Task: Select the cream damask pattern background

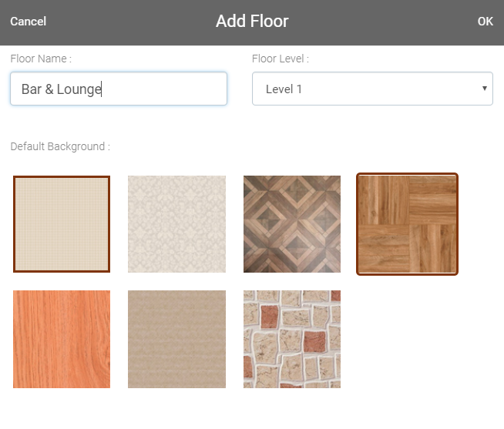Action: [x=176, y=224]
